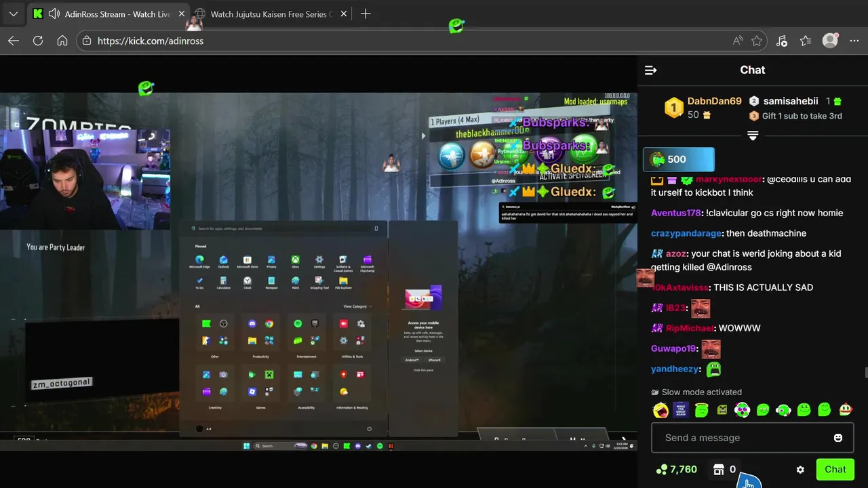
Task: Click 'Slow mode activated' notice
Action: click(x=702, y=392)
